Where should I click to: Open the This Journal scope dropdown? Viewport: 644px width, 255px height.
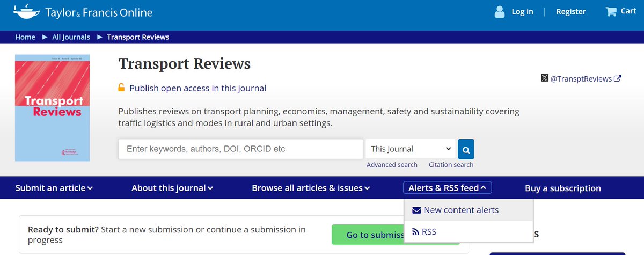point(411,149)
